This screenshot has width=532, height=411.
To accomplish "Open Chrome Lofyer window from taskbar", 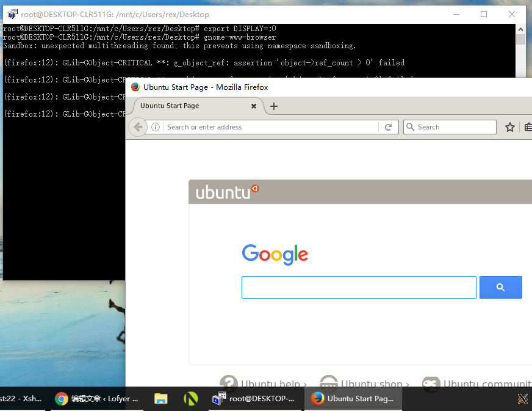I will coord(96,399).
